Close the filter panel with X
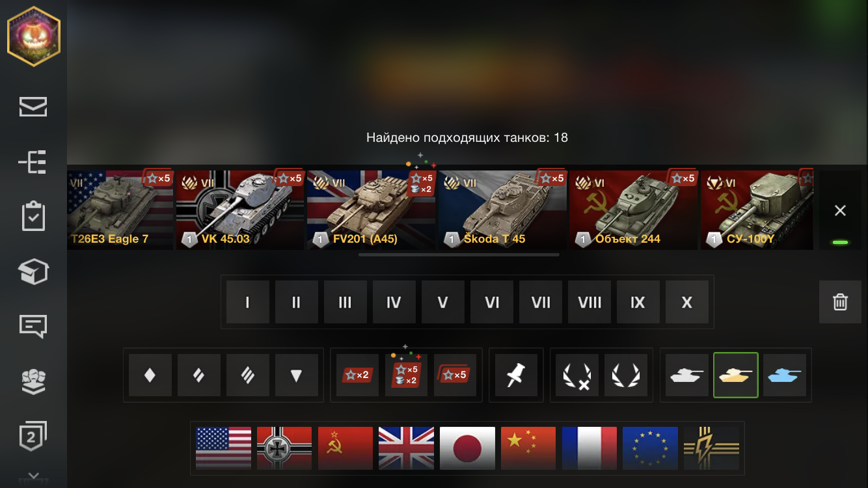This screenshot has height=488, width=868. (840, 211)
